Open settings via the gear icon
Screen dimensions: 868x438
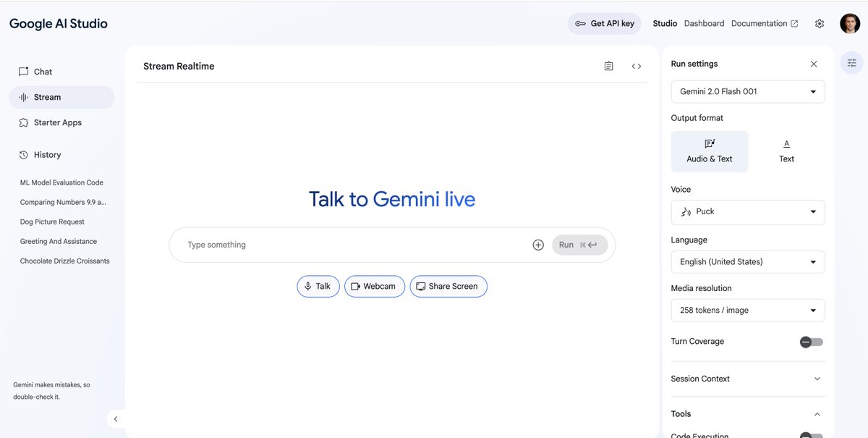coord(820,22)
